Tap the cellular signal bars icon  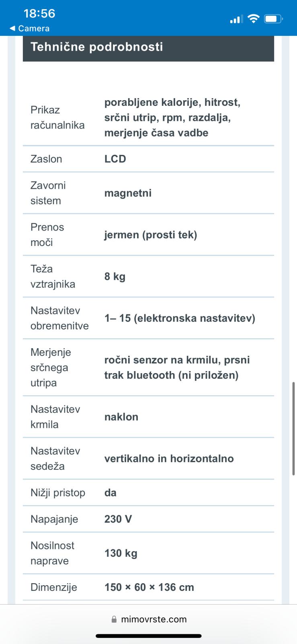(x=235, y=19)
